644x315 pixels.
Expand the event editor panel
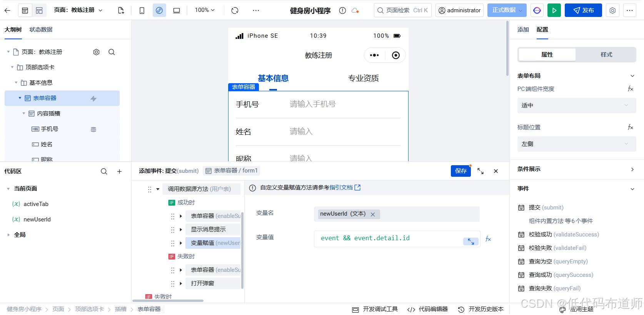tap(480, 171)
